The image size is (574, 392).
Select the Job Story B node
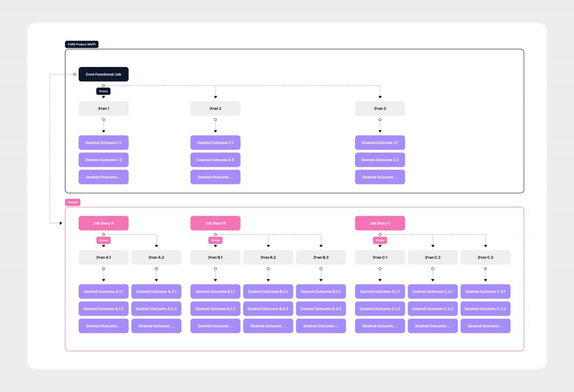click(x=215, y=223)
